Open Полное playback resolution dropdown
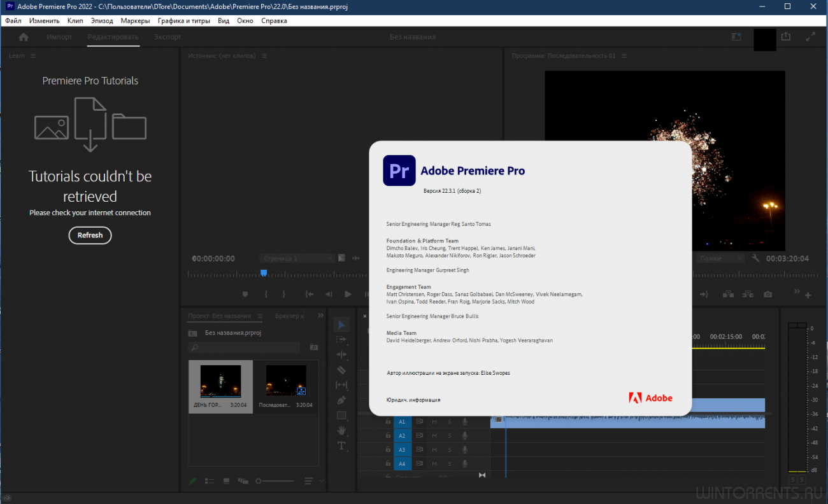The height and width of the screenshot is (504, 828). [719, 258]
